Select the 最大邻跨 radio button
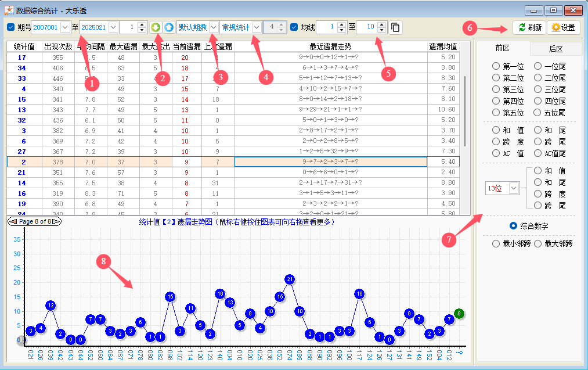This screenshot has width=588, height=370. (538, 243)
